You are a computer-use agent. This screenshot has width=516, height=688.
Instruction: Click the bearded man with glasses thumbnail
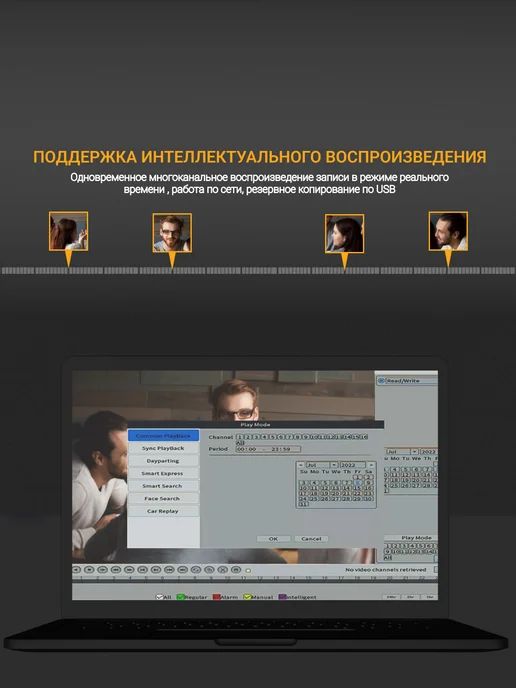[172, 233]
